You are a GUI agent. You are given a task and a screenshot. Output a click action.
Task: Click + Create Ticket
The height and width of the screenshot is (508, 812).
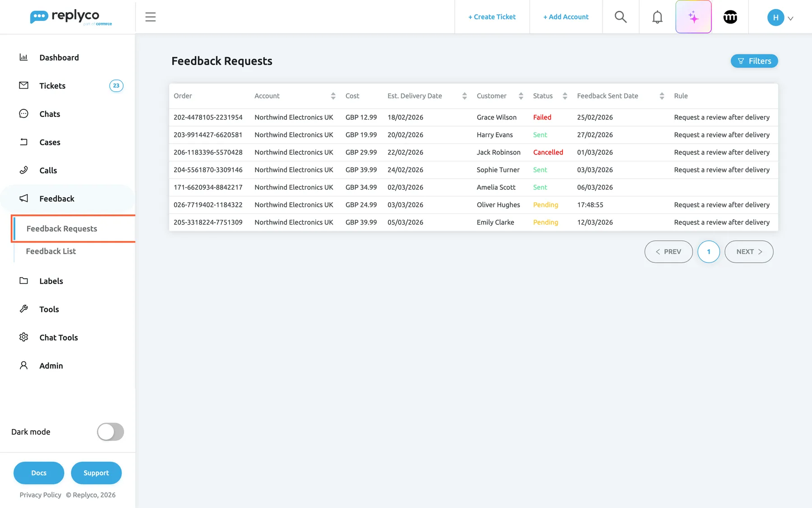[x=492, y=17]
